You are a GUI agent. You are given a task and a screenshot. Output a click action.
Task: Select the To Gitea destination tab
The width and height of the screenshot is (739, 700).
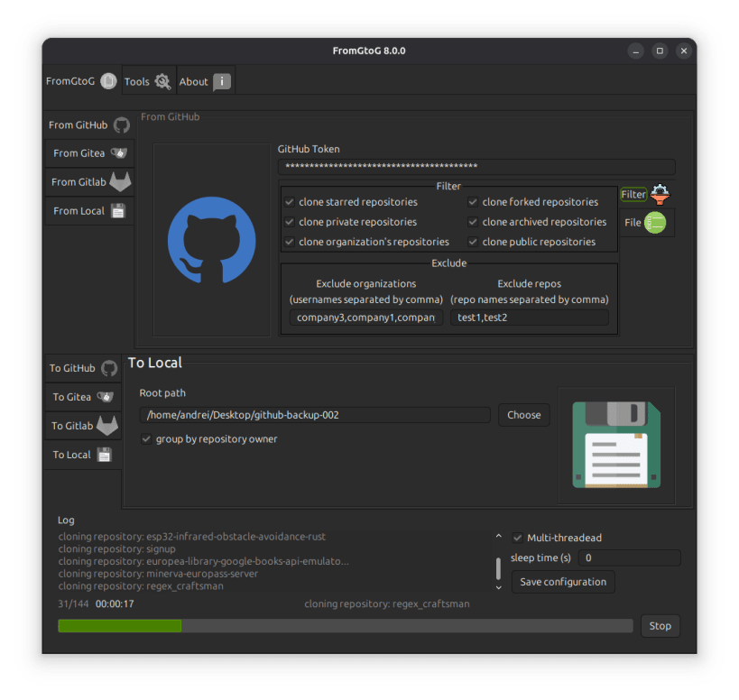coord(83,397)
